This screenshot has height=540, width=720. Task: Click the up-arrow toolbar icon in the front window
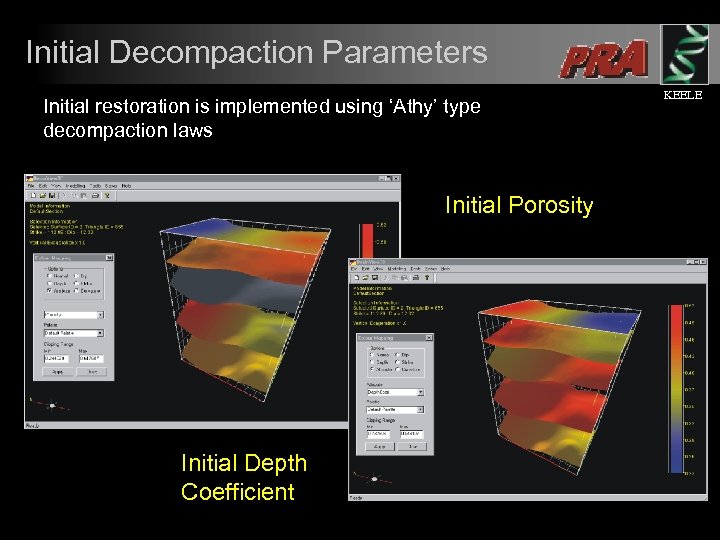427,278
